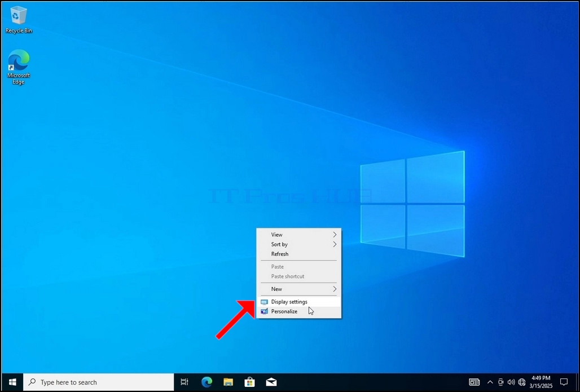580x392 pixels.
Task: Expand the View submenu
Action: click(299, 235)
